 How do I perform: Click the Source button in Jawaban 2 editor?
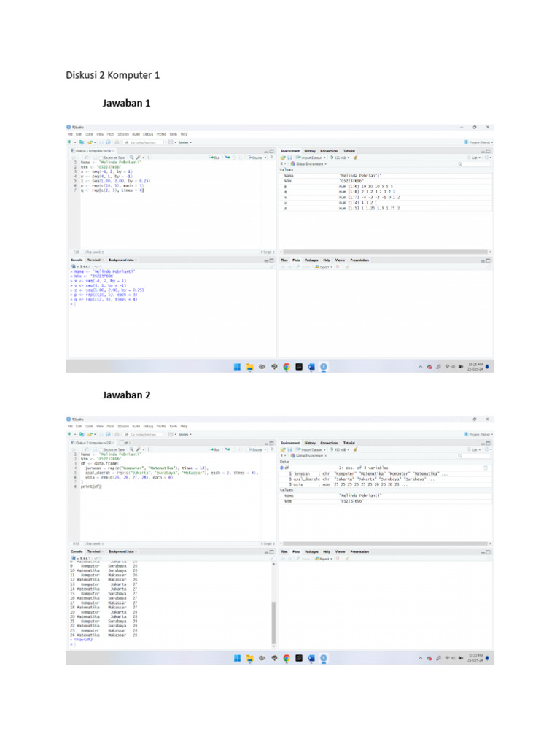[256, 449]
